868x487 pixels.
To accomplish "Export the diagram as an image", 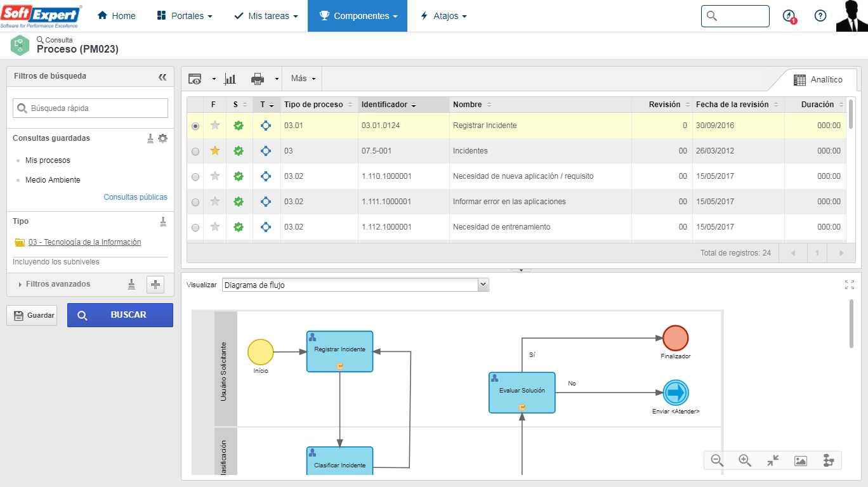I will click(x=800, y=461).
